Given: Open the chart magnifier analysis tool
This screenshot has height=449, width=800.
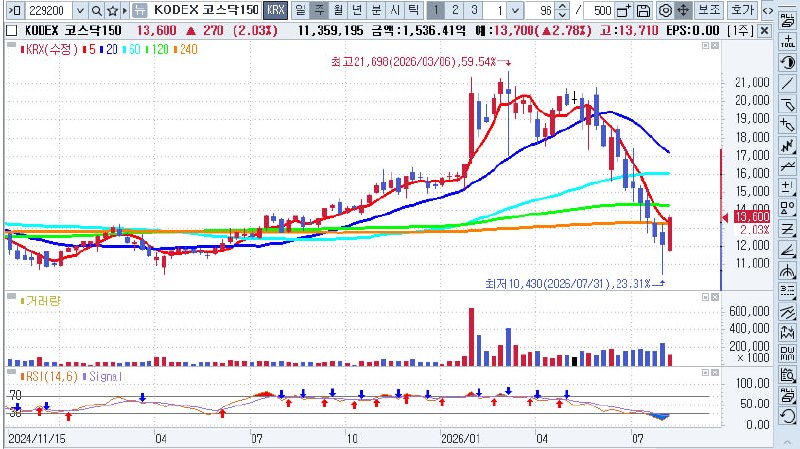Looking at the screenshot, I should click(787, 375).
